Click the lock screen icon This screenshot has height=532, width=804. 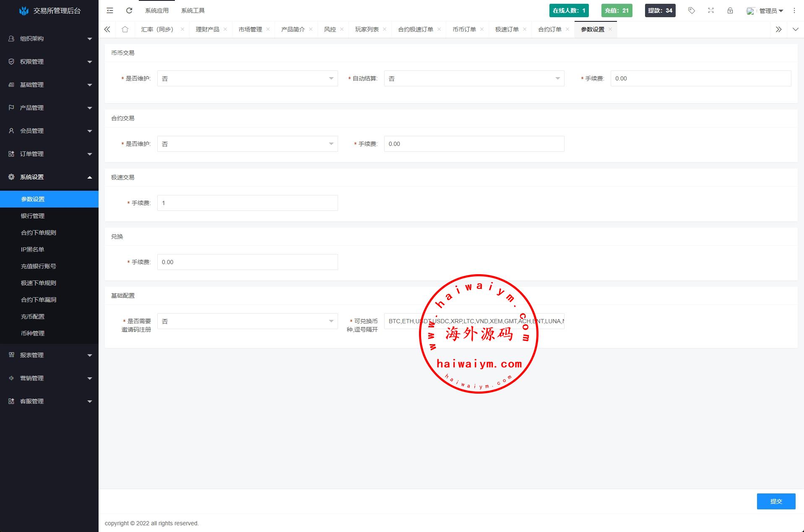[730, 10]
